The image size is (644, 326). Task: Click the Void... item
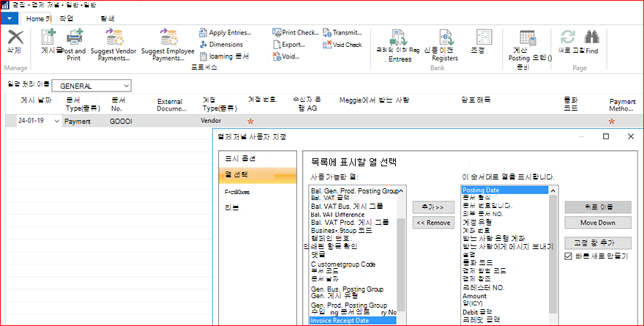click(286, 56)
